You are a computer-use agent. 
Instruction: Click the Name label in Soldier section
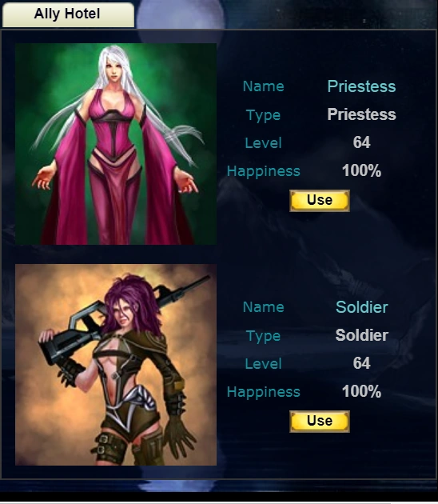click(x=263, y=307)
